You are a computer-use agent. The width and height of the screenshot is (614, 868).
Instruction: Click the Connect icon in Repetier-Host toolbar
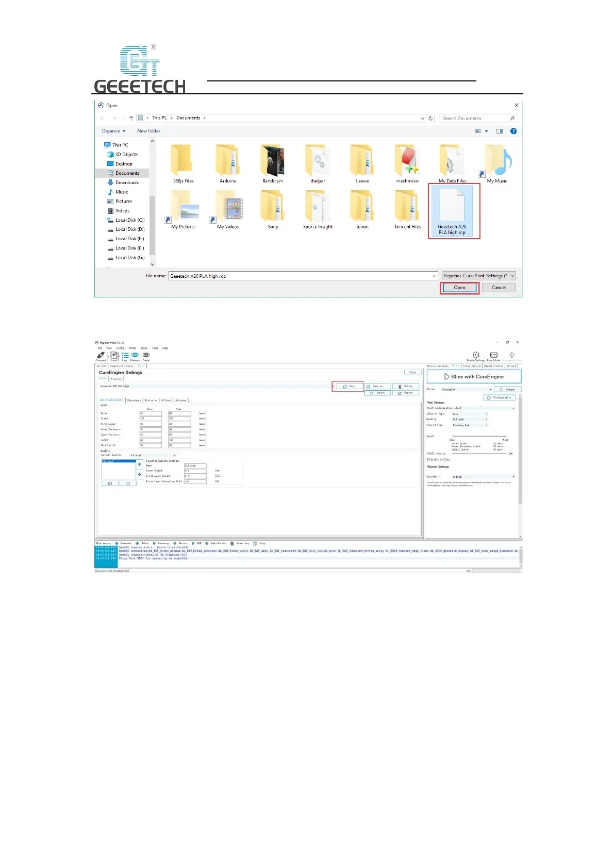pyautogui.click(x=101, y=356)
